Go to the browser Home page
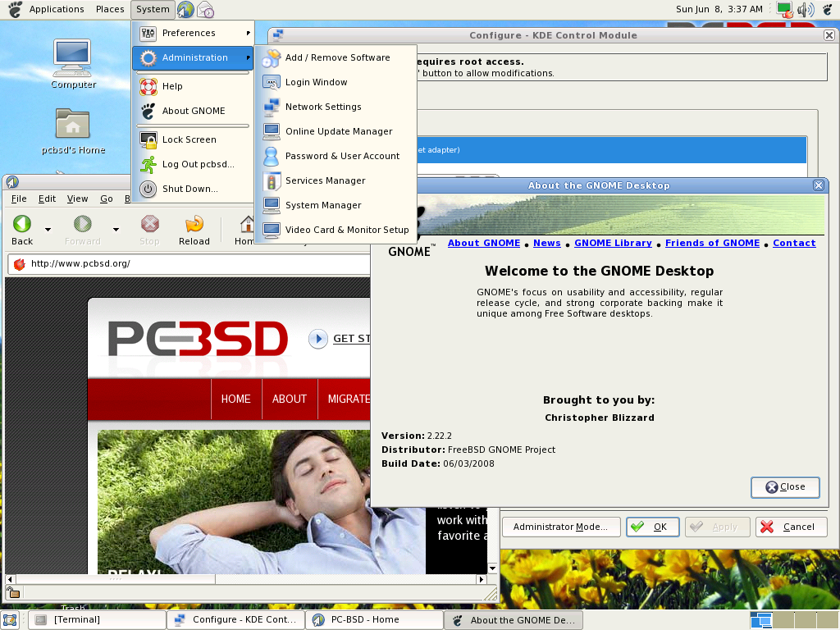Image resolution: width=840 pixels, height=630 pixels. click(x=244, y=231)
